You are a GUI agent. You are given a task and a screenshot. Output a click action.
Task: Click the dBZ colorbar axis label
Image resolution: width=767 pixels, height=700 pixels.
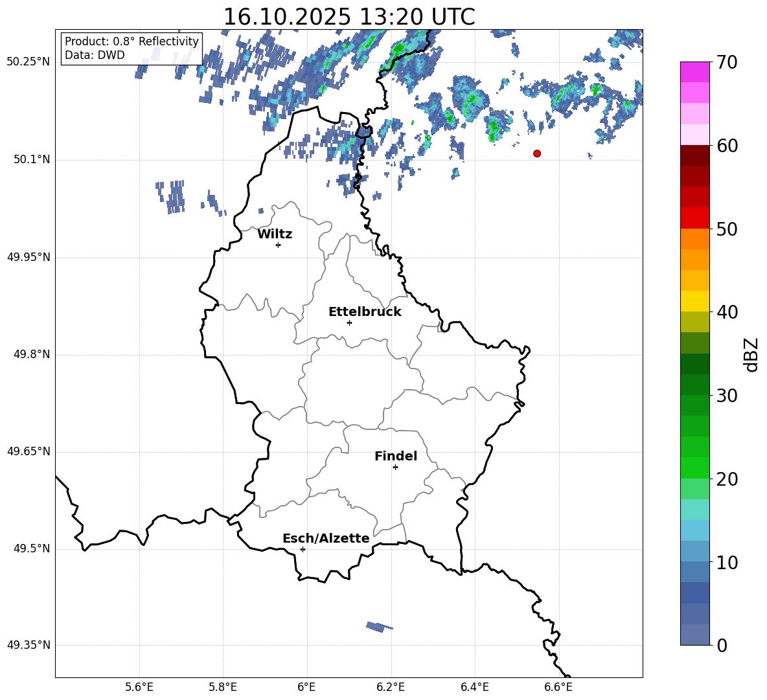click(751, 355)
